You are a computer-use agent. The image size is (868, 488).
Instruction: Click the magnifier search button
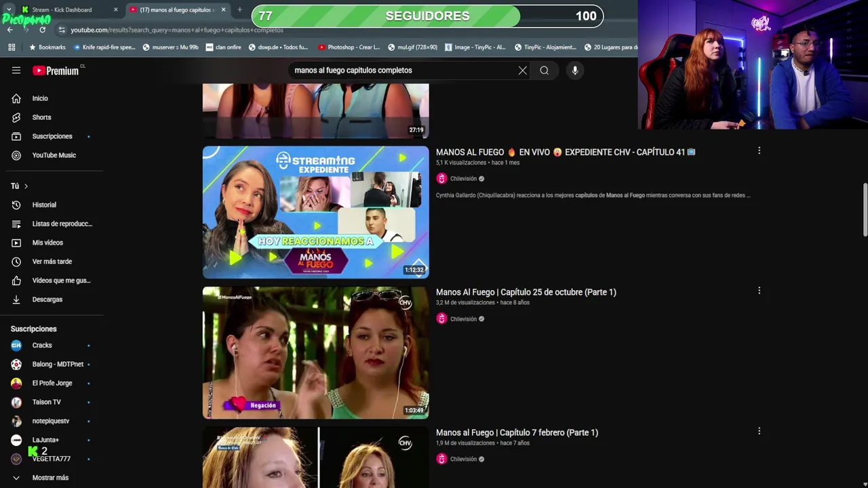[x=544, y=70]
